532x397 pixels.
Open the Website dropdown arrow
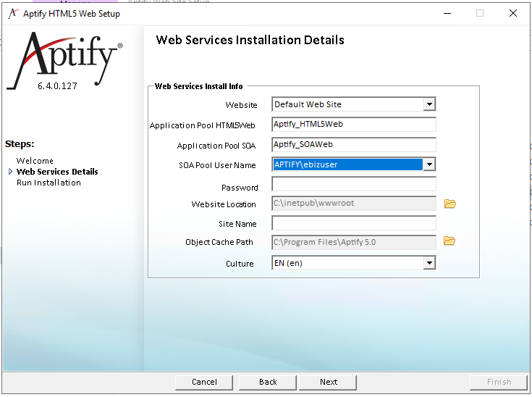(x=429, y=104)
